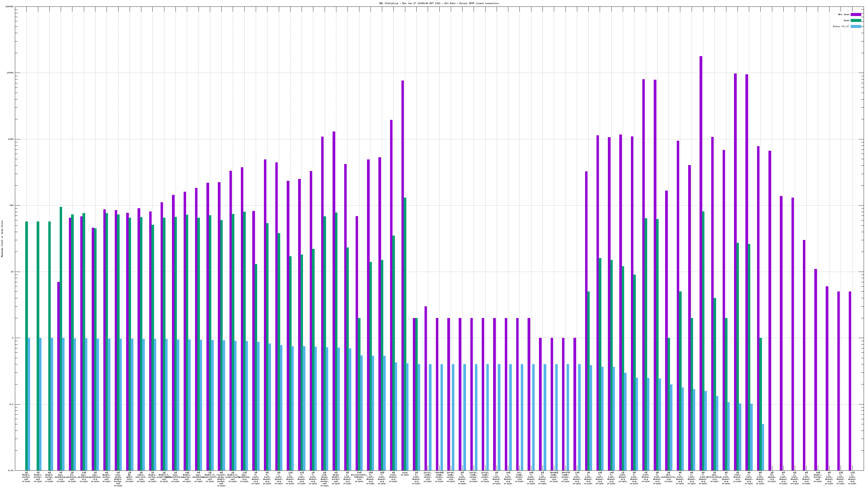Select the 'none origin' x-axis label

click(x=405, y=474)
